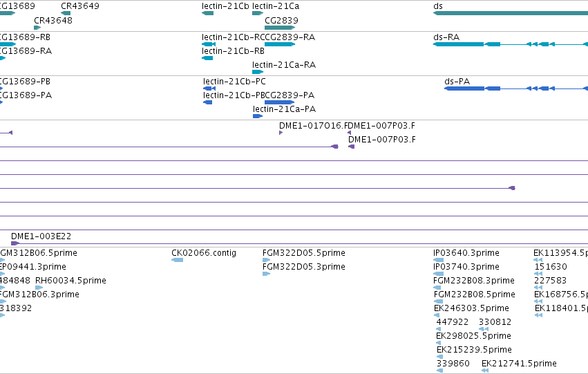Click the EK212741.5prime EST label
The image size is (588, 374).
coord(519,364)
